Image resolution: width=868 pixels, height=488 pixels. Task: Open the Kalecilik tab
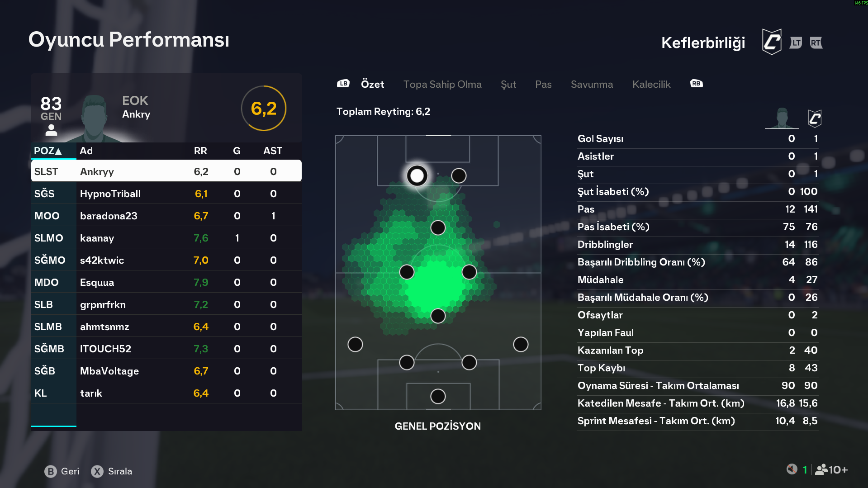pos(651,84)
